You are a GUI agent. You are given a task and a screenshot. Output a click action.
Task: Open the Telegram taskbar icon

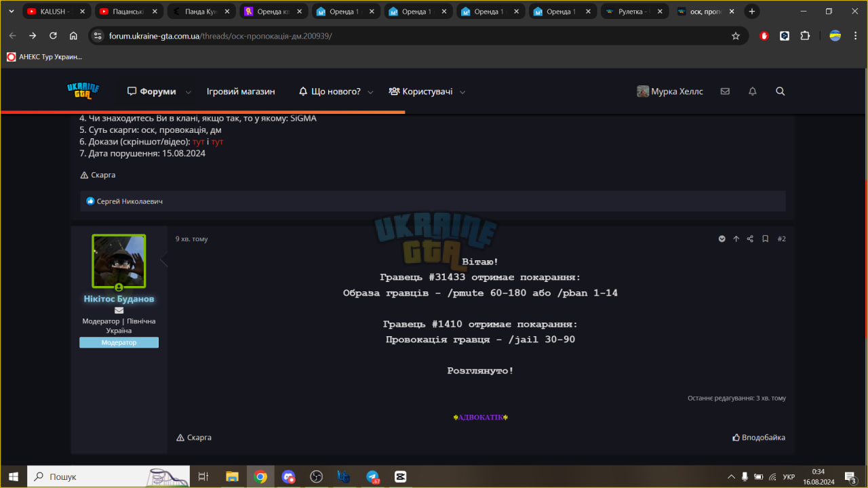pos(373,476)
